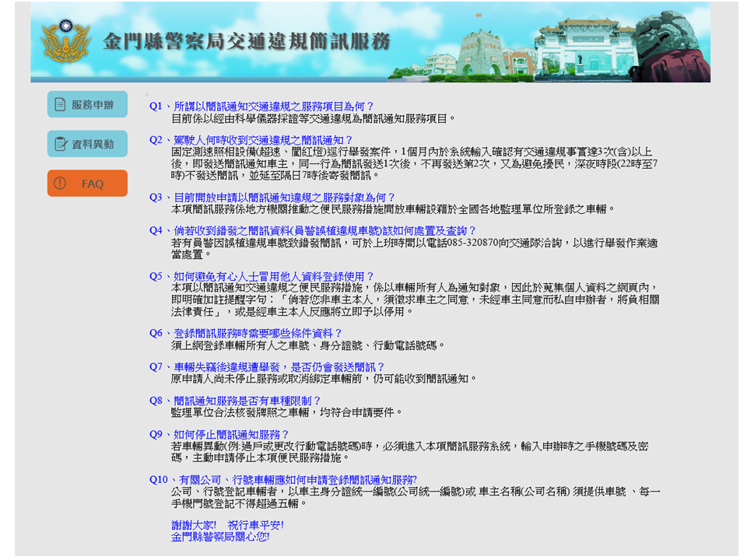The height and width of the screenshot is (560, 747).
Task: Click the closing text 謝謝大家! 祝行車平安!
Action: (x=228, y=525)
